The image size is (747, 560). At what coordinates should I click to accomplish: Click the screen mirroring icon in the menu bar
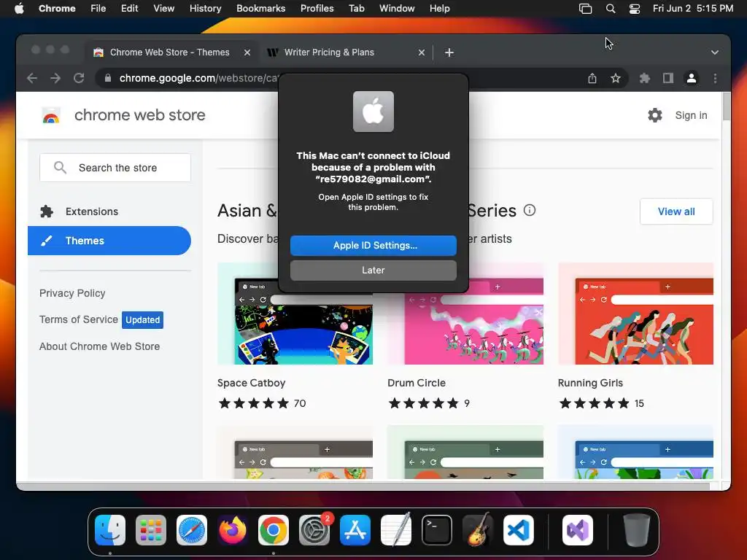tap(585, 9)
